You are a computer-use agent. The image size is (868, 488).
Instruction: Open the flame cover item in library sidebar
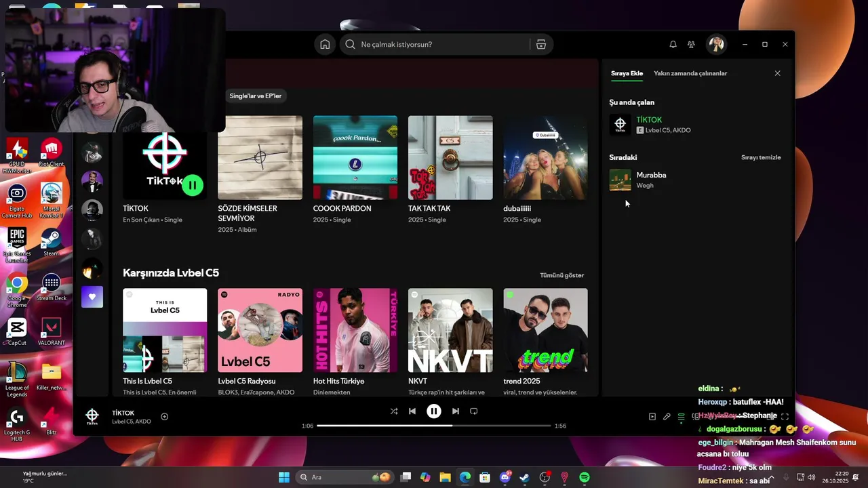coord(92,269)
